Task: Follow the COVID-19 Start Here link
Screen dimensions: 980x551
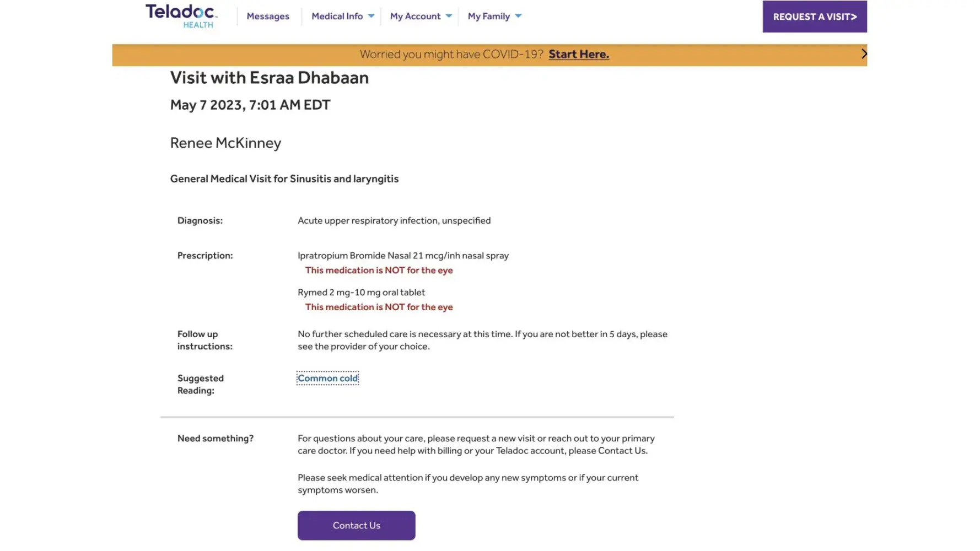Action: pyautogui.click(x=579, y=54)
